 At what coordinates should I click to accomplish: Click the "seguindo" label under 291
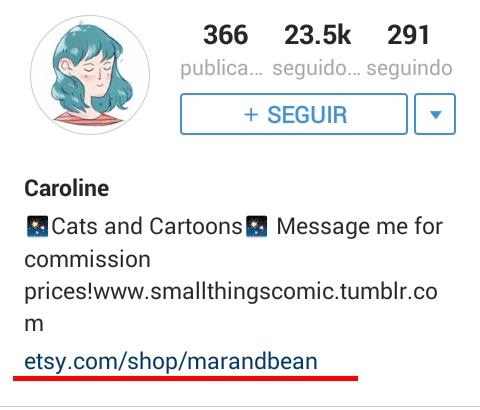[x=410, y=69]
